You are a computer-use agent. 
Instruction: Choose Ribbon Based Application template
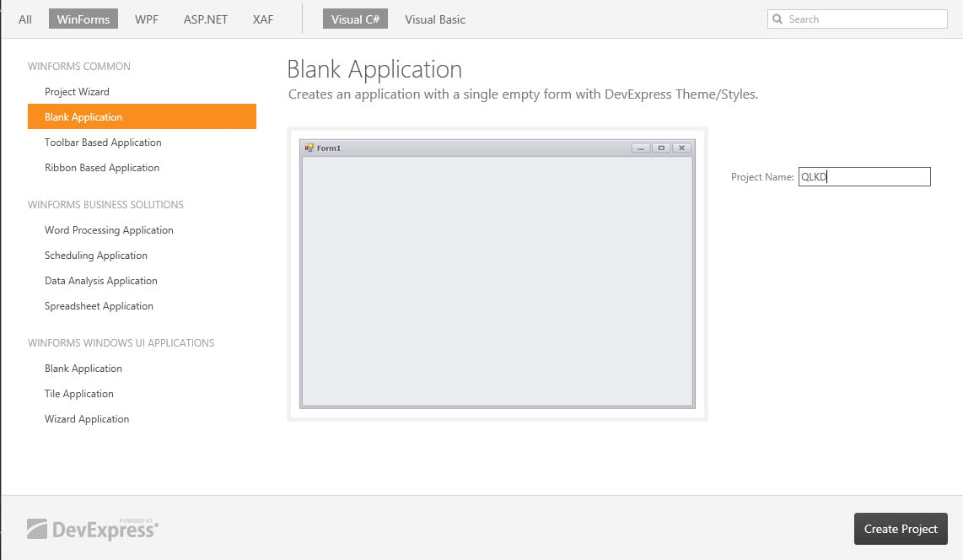tap(102, 168)
